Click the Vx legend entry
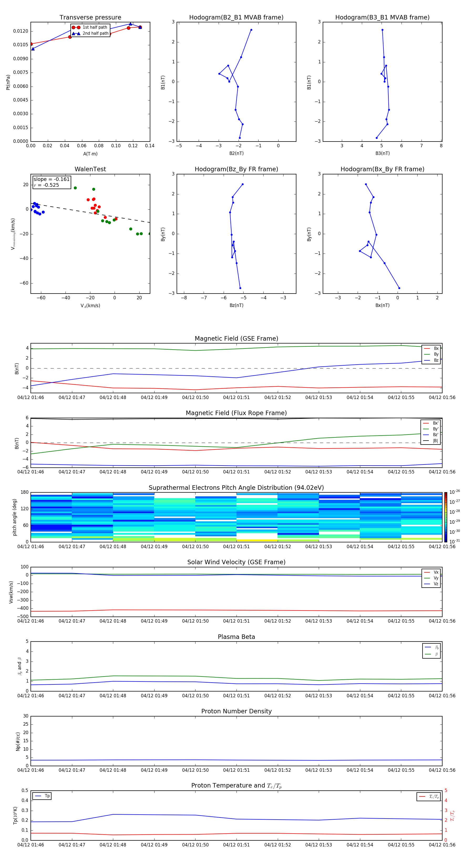The height and width of the screenshot is (868, 473). click(431, 572)
